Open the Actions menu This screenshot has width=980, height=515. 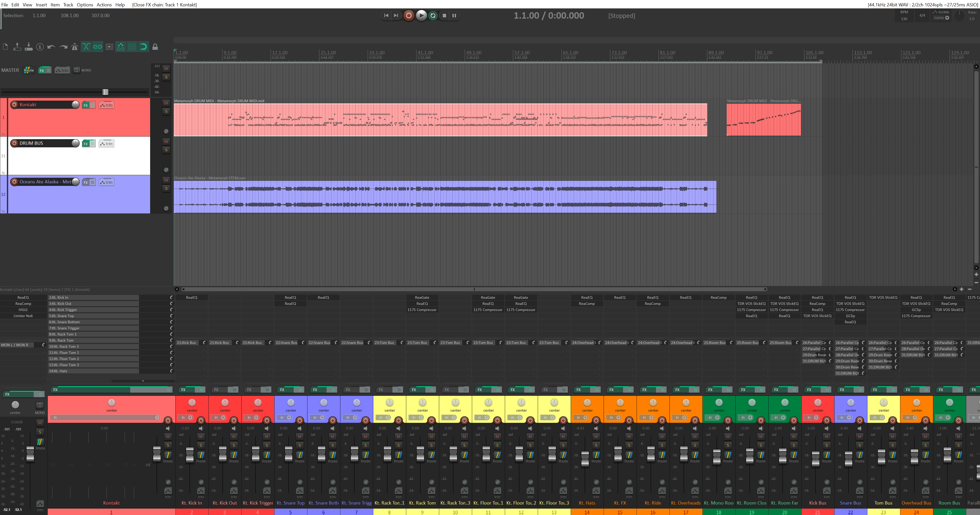pyautogui.click(x=104, y=5)
